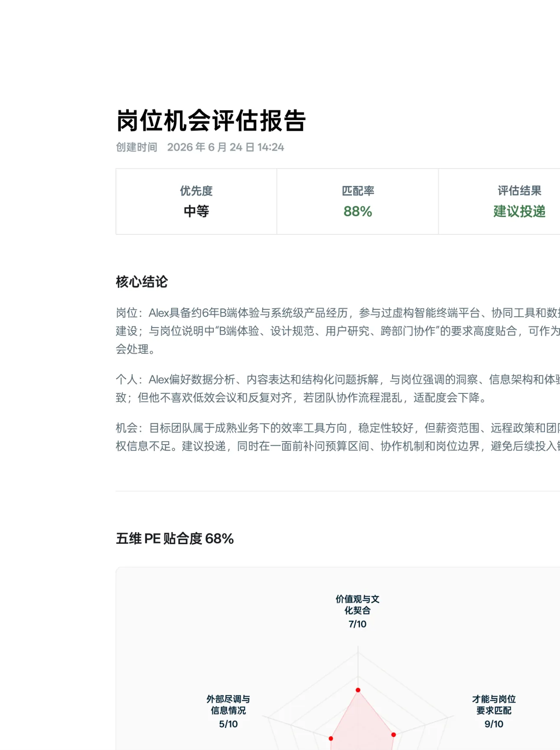The height and width of the screenshot is (750, 560).
Task: Click the 建议投递 result value
Action: click(519, 211)
